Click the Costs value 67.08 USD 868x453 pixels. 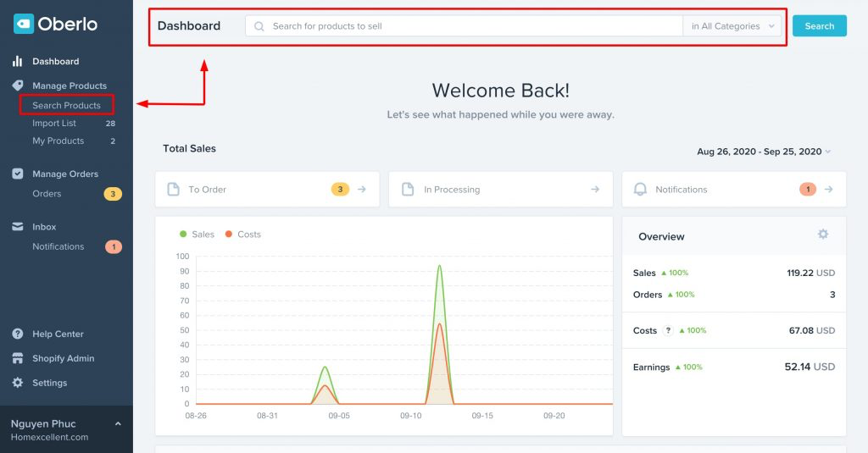pyautogui.click(x=812, y=330)
